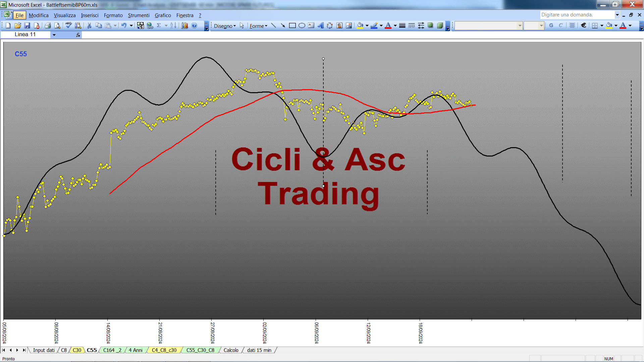This screenshot has width=644, height=362.
Task: Select the Oval drawing tool
Action: click(x=302, y=25)
